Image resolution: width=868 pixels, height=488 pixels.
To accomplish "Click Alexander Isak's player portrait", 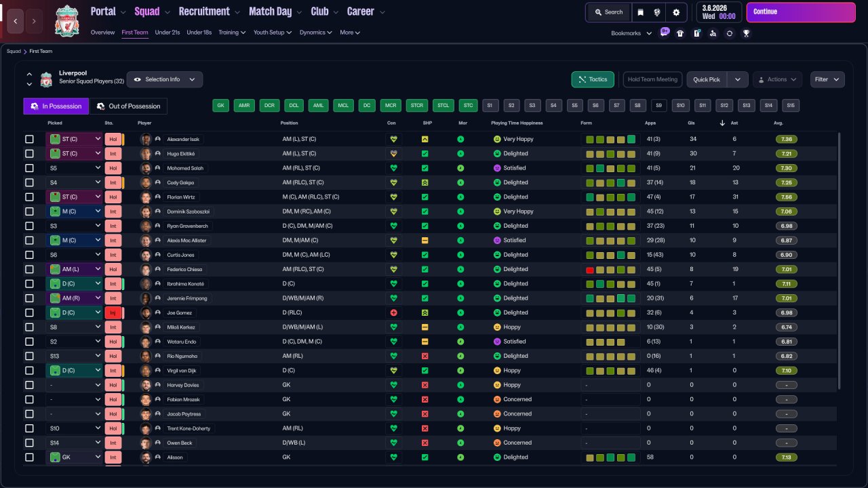I will (145, 139).
